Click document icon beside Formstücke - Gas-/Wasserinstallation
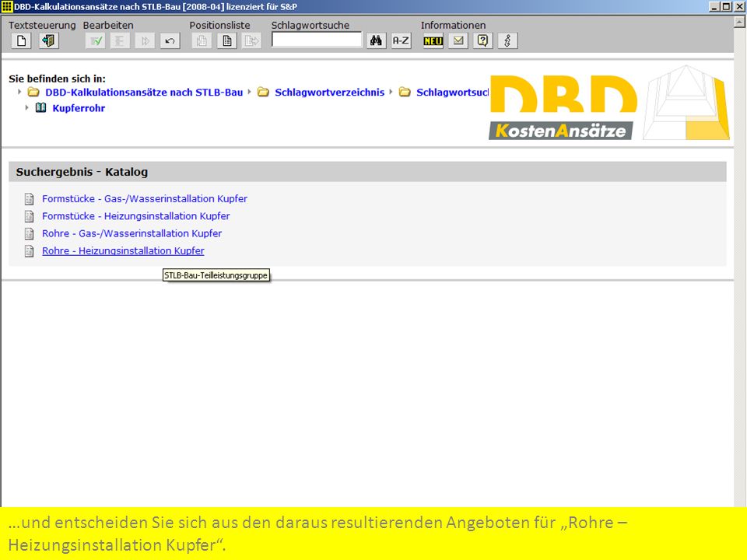The width and height of the screenshot is (747, 560). coord(29,199)
